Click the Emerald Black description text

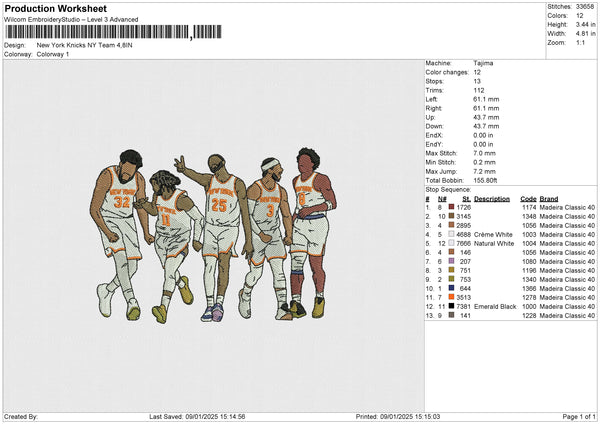click(x=495, y=306)
